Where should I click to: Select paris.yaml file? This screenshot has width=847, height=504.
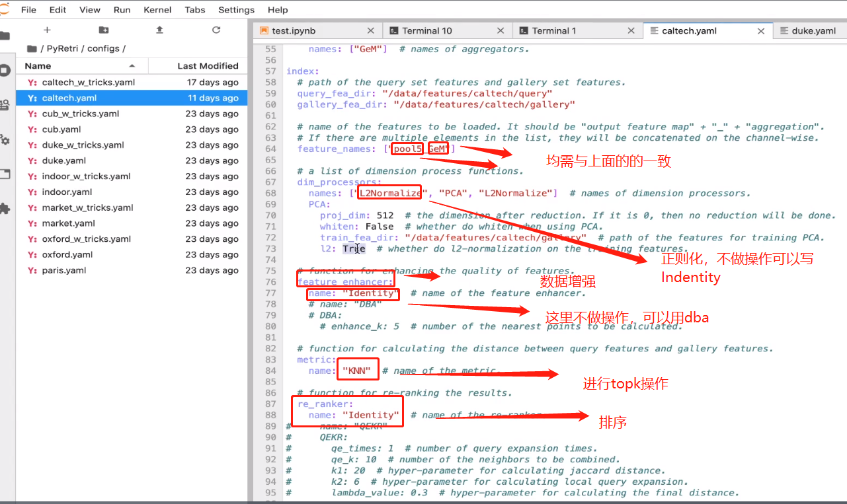tap(132, 270)
